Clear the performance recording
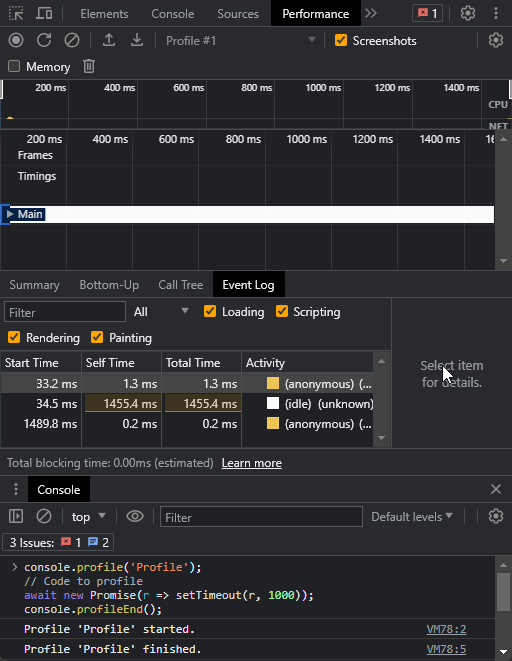Image resolution: width=512 pixels, height=661 pixels. pos(72,40)
